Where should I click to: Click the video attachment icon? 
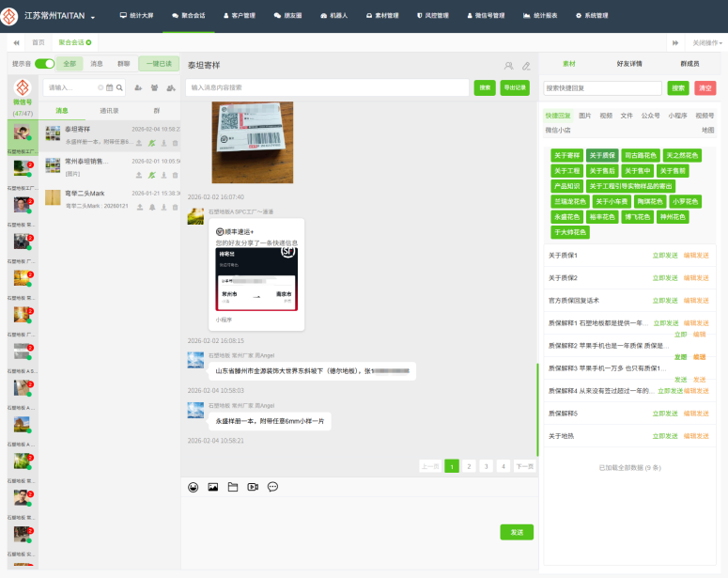(x=253, y=487)
